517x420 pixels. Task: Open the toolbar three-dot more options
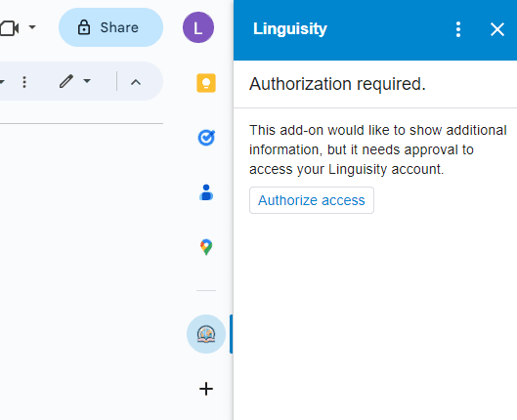tap(24, 81)
